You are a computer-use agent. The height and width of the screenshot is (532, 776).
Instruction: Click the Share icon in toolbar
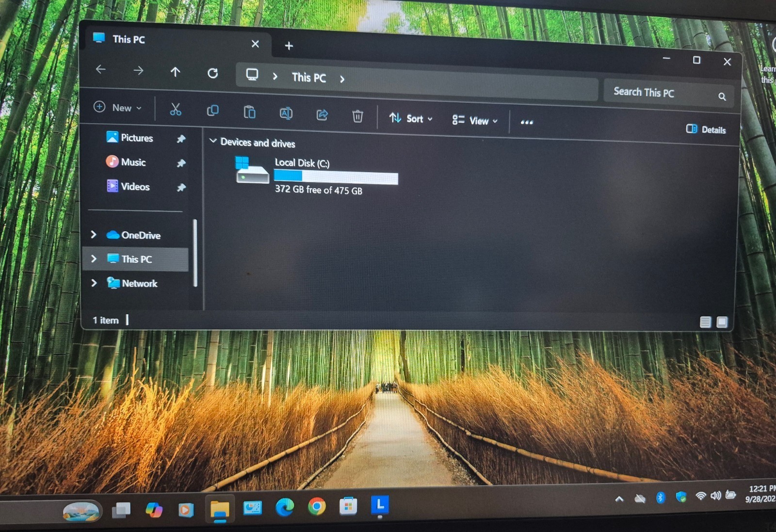tap(322, 115)
